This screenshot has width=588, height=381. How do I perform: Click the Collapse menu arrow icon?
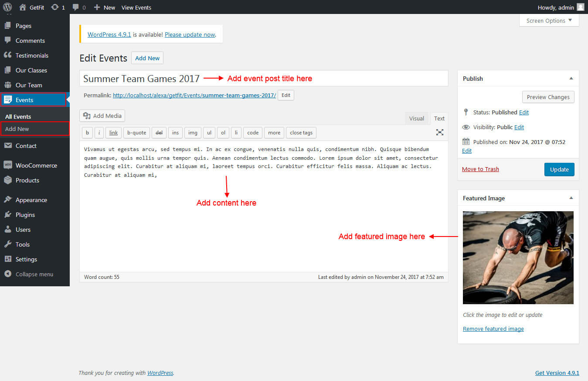pyautogui.click(x=7, y=274)
